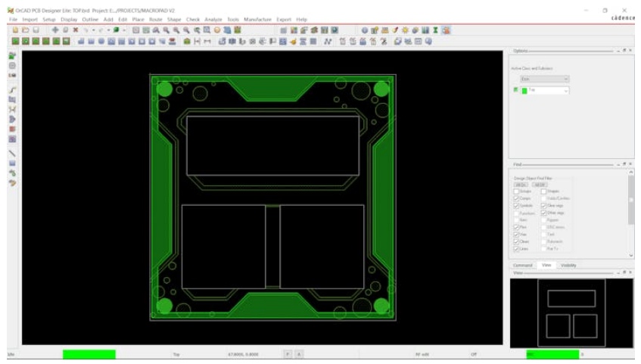The image size is (641, 364).
Task: Select the Add Connect route tool in left toolbar
Action: click(12, 89)
